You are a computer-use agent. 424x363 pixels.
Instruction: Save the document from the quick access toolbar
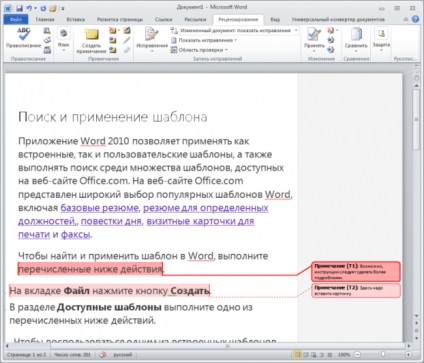[x=19, y=8]
